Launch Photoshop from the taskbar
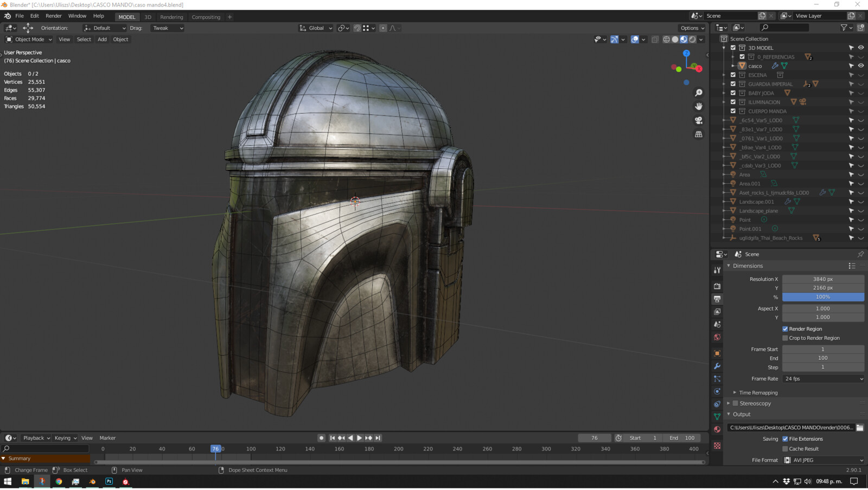Screen dimensions: 868x490 point(109,481)
